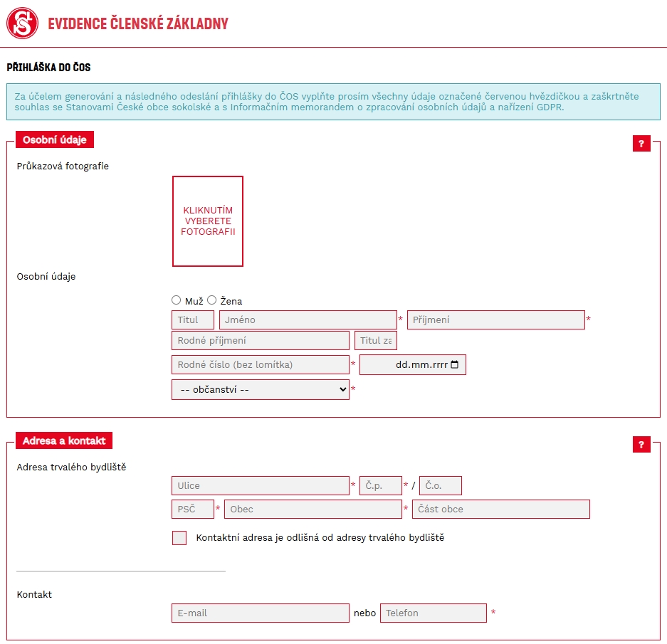
Task: Check the different contact address checkbox
Action: point(179,538)
